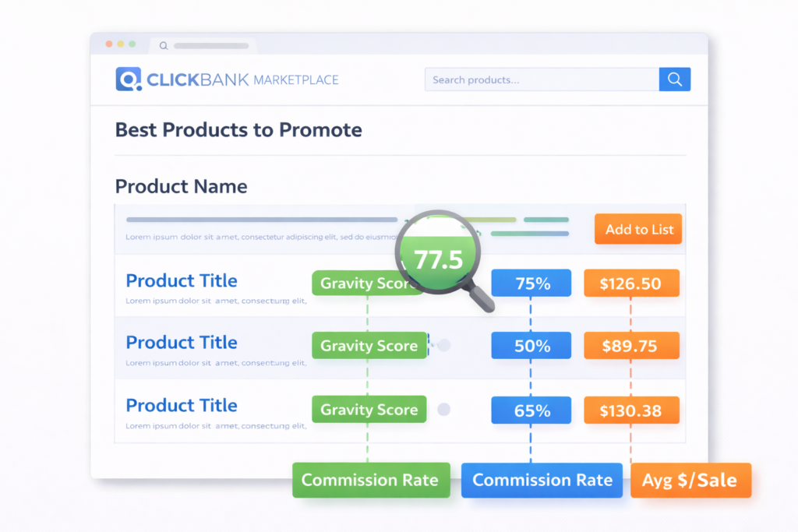Select the orange Avg $/Sale label

click(690, 480)
